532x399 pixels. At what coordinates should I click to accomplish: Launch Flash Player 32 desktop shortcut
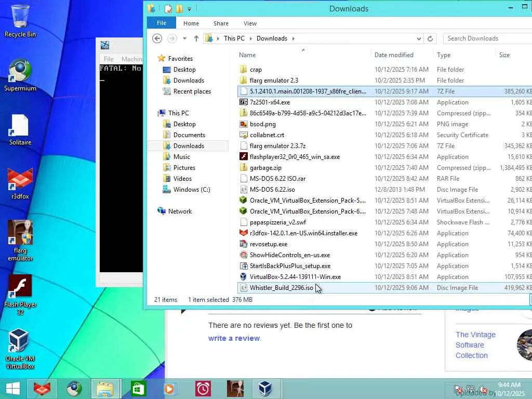click(20, 295)
